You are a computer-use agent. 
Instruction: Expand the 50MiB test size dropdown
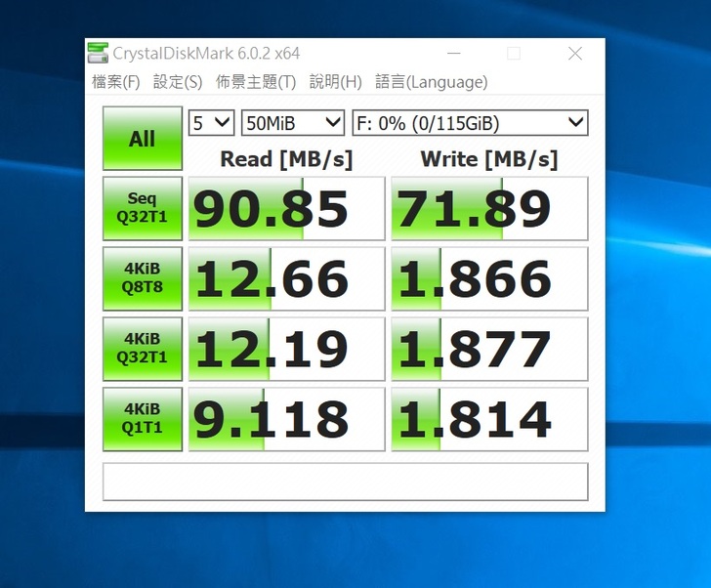293,123
